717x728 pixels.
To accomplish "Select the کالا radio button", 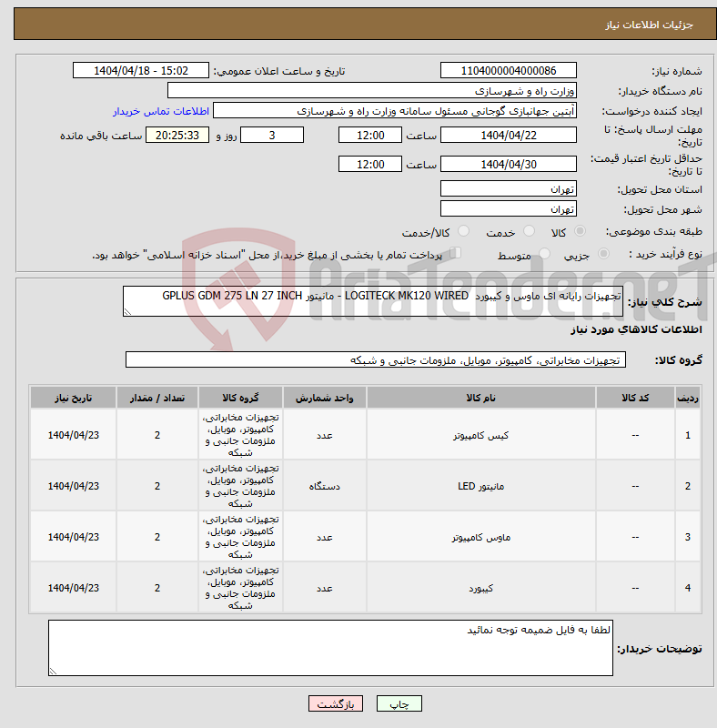I will 580,231.
